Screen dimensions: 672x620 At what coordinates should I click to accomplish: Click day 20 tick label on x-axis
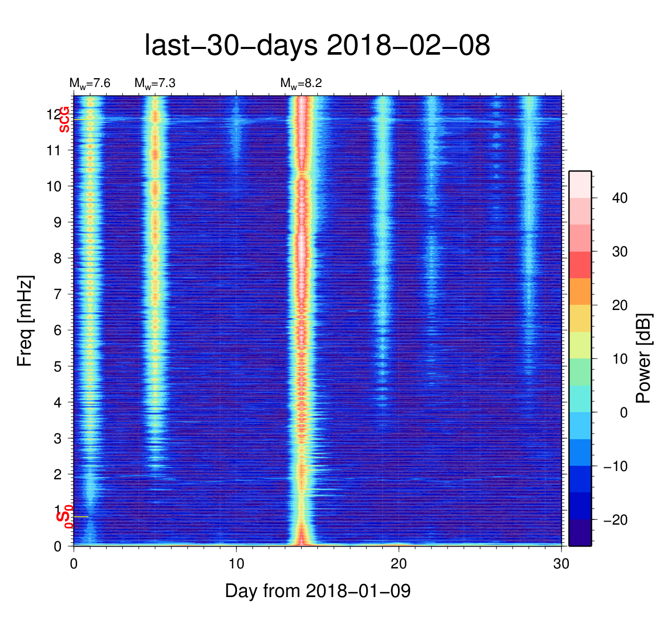(399, 564)
